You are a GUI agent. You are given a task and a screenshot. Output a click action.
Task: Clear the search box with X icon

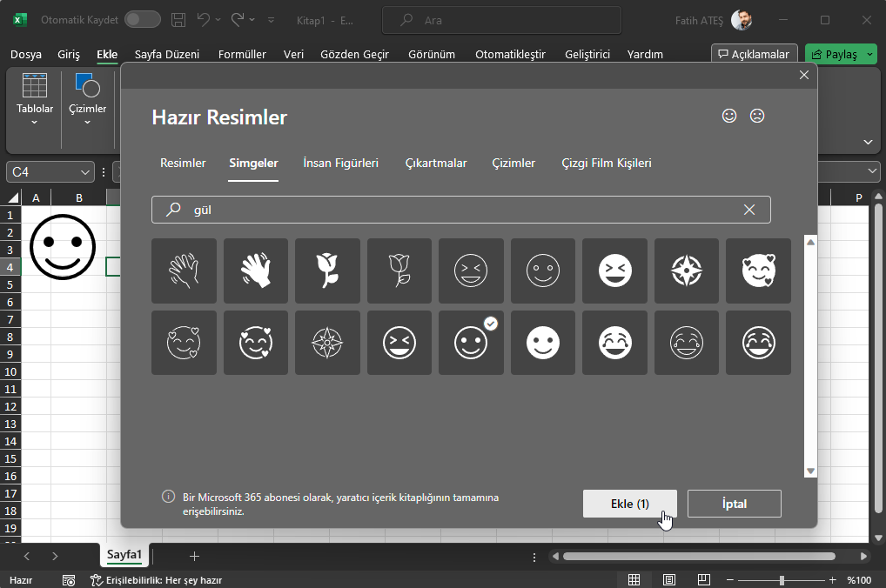(749, 210)
